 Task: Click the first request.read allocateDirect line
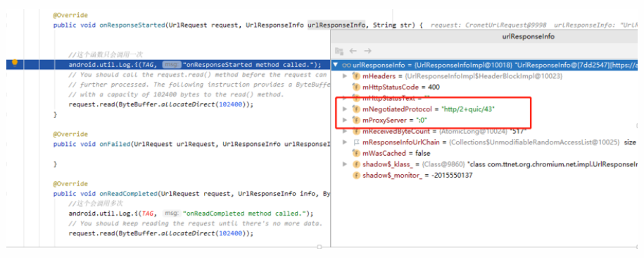pyautogui.click(x=161, y=104)
